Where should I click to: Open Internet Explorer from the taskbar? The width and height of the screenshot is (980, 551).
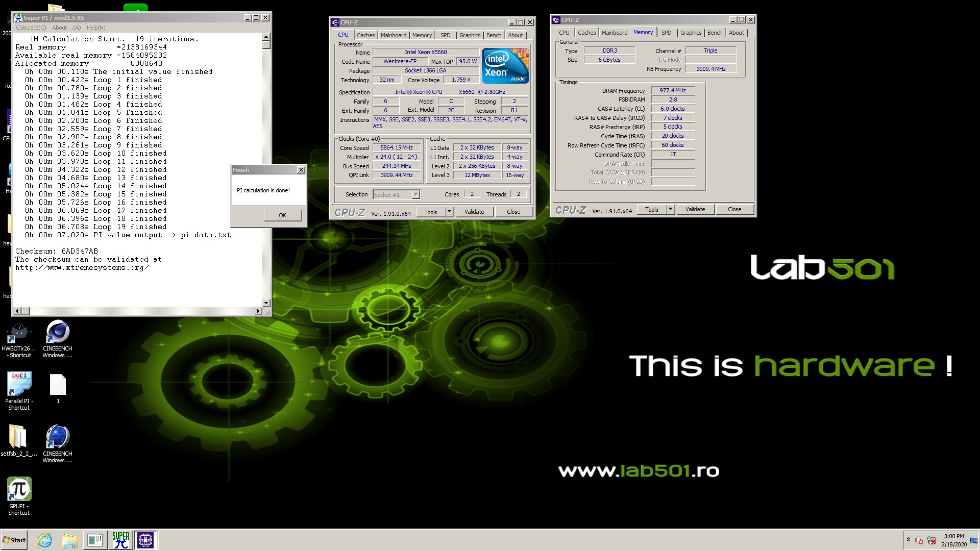tap(45, 540)
